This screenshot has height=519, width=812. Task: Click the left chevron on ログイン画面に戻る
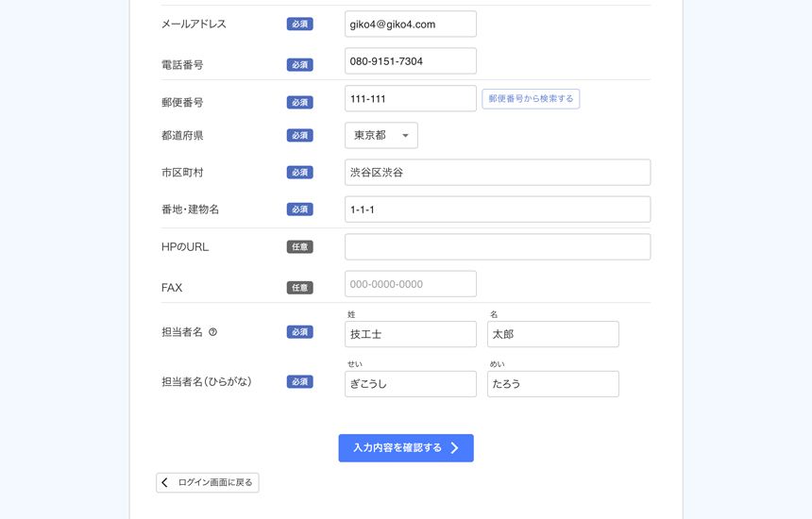165,482
